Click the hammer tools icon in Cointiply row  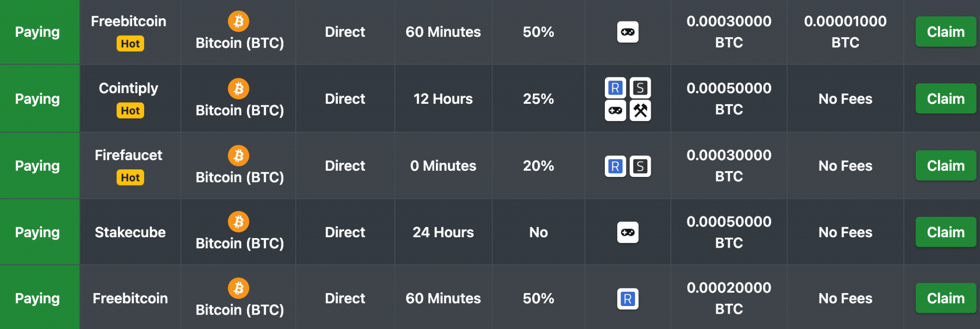640,110
